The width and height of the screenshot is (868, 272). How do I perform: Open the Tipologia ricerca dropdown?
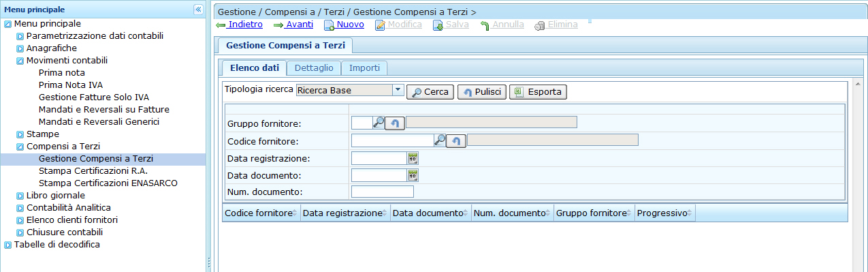click(x=398, y=90)
